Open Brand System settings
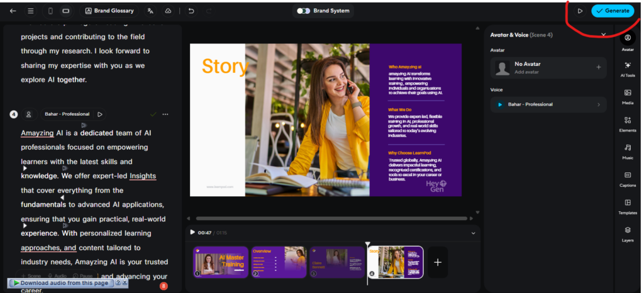 coord(323,11)
